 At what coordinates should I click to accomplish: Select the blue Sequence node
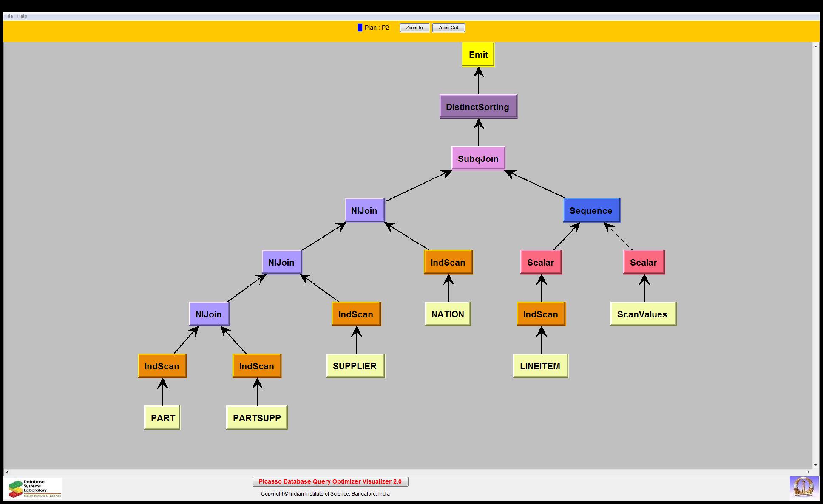[x=591, y=210]
